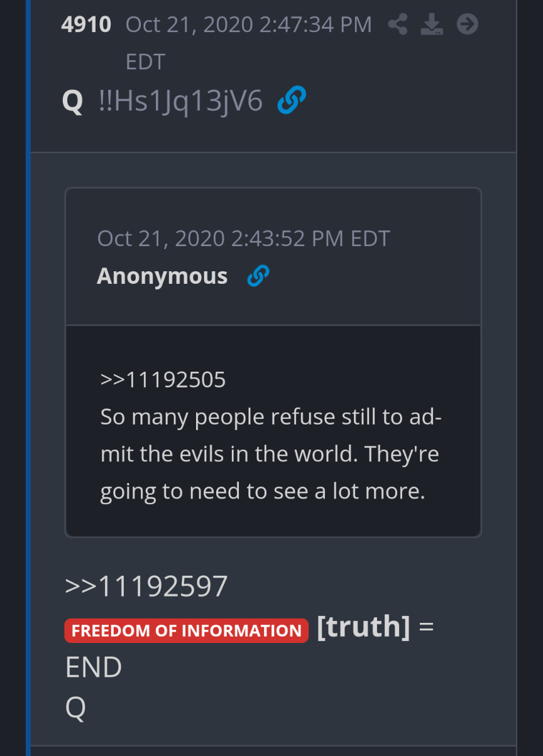Click the quoted message text about evils
Screen dimensions: 543x756
coord(270,454)
